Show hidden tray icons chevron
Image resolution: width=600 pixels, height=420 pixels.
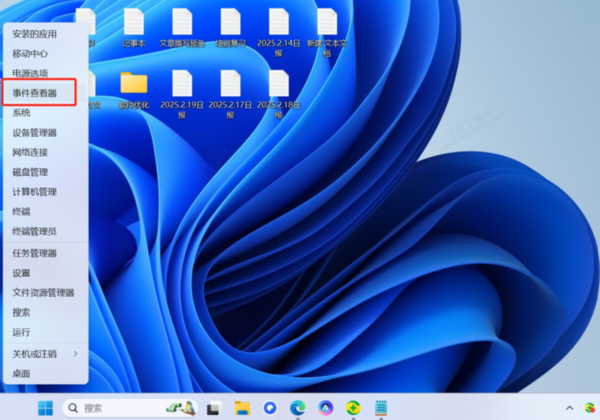coord(569,408)
